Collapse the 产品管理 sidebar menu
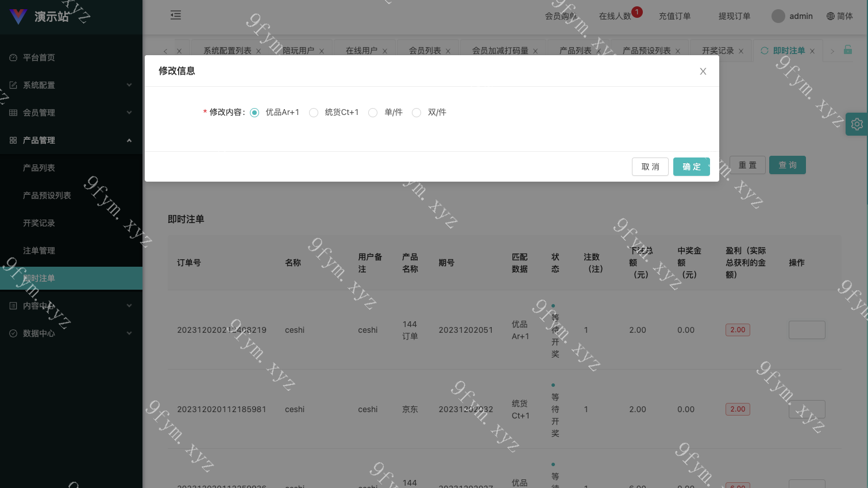Image resolution: width=868 pixels, height=488 pixels. [x=71, y=140]
